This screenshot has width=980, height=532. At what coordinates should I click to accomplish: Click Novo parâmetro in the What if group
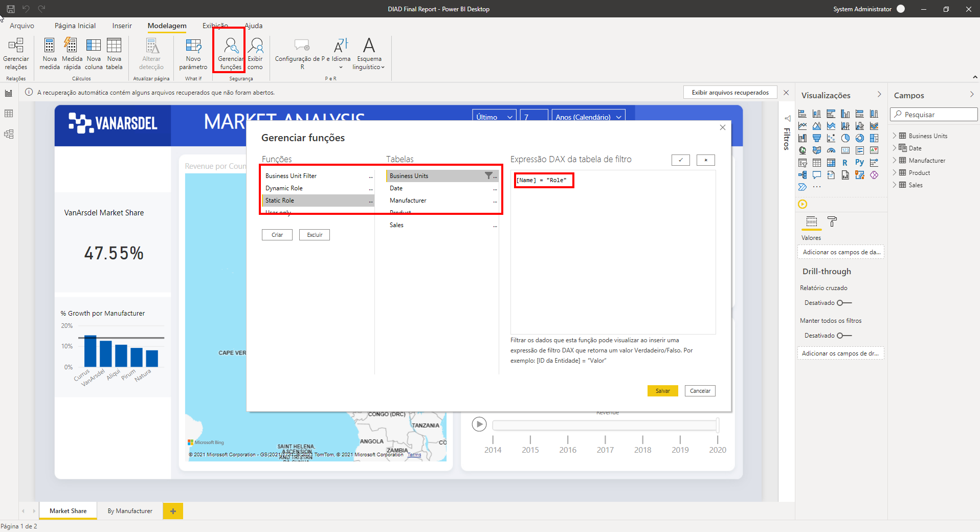[x=193, y=54]
